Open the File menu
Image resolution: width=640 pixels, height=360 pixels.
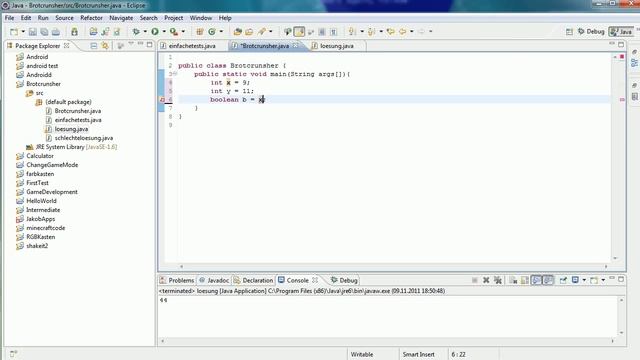click(x=9, y=18)
